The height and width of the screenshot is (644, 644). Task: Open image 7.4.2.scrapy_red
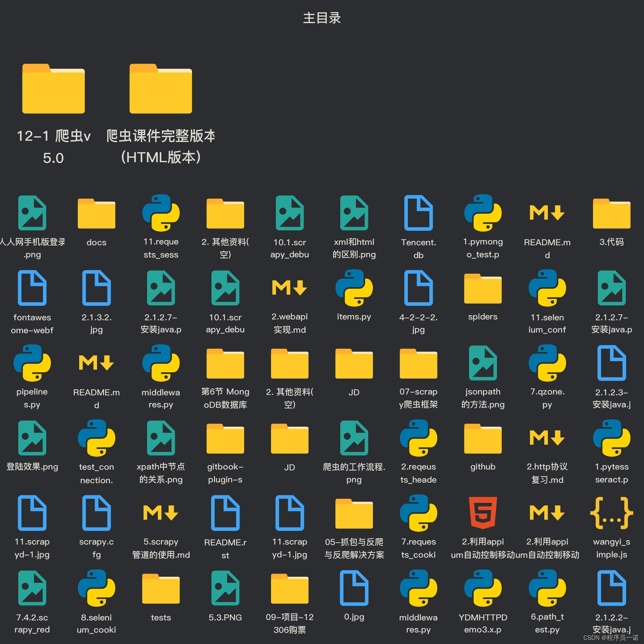pos(32,588)
